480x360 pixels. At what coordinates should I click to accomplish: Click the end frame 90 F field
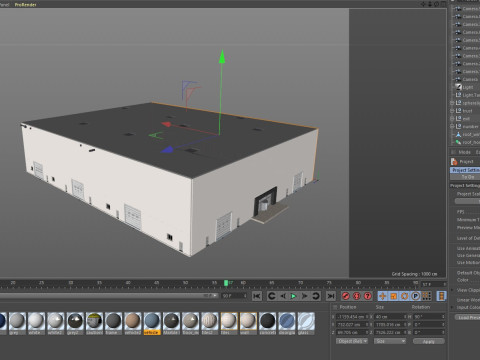[x=234, y=296]
